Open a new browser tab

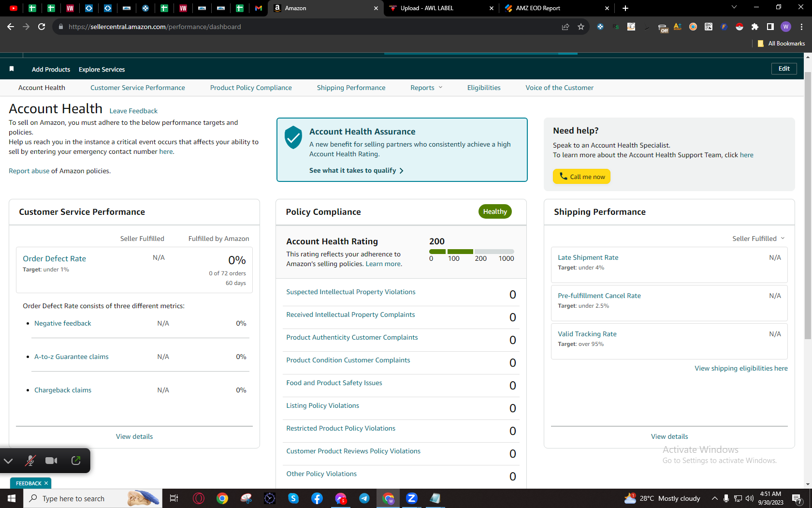point(625,8)
